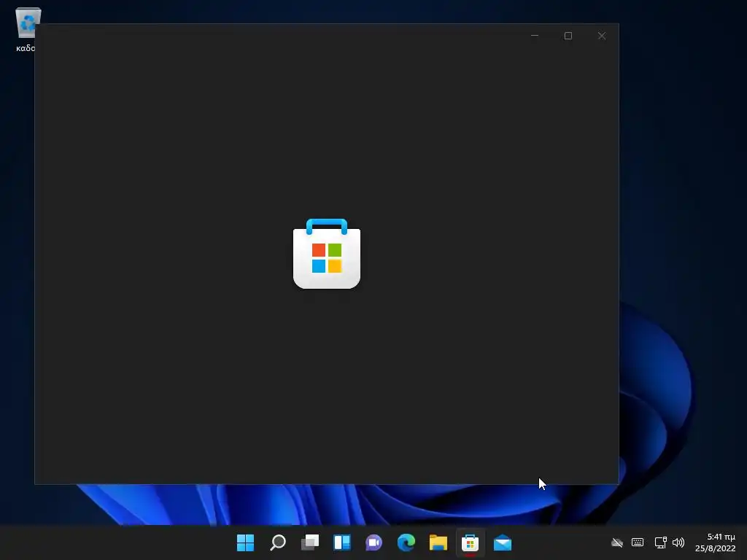747x560 pixels.
Task: Close the Microsoft Store window
Action: click(x=602, y=36)
